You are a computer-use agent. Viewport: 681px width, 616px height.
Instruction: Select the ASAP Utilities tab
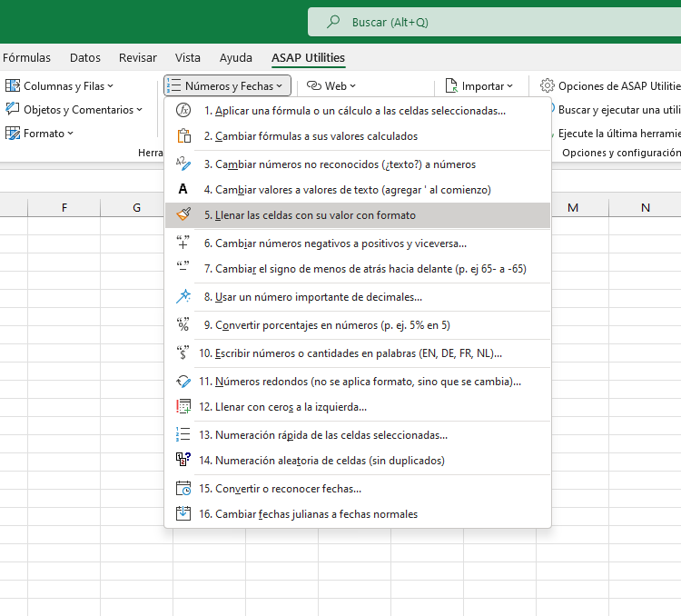coord(309,58)
